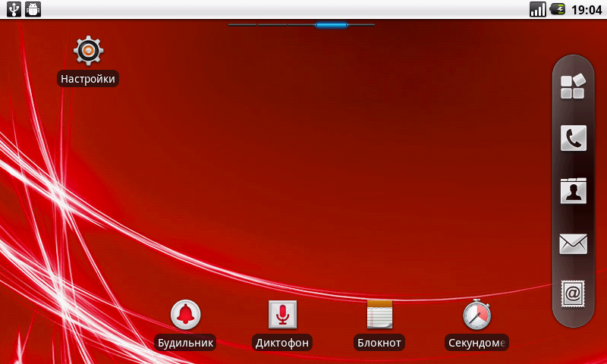Open messages envelope in side dock

574,244
